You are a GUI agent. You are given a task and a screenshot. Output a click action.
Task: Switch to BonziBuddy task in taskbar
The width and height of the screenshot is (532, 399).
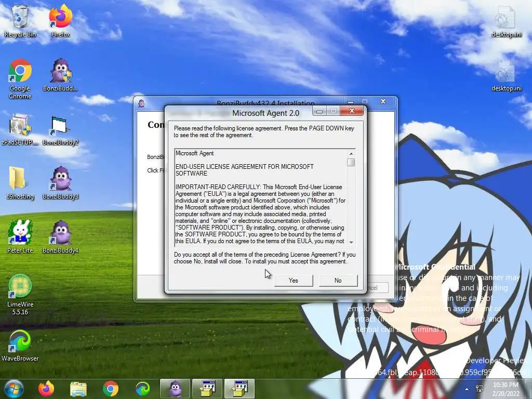[x=175, y=389]
